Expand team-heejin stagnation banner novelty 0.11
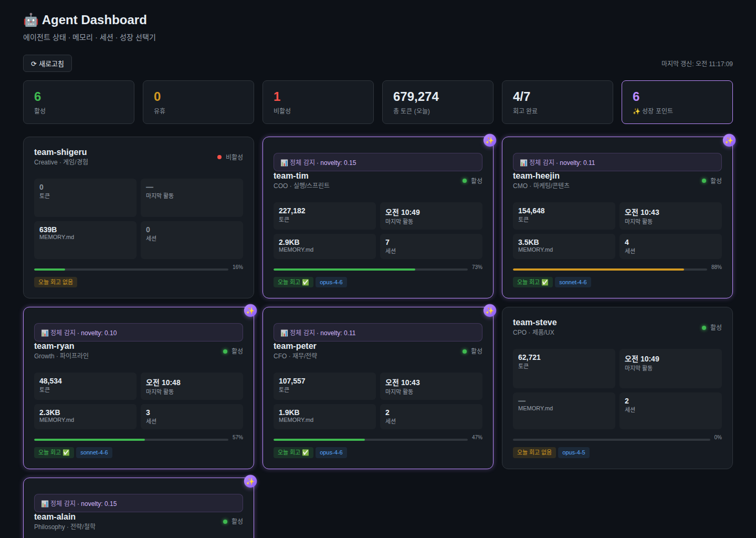Image resolution: width=756 pixels, height=538 pixels. (x=617, y=162)
